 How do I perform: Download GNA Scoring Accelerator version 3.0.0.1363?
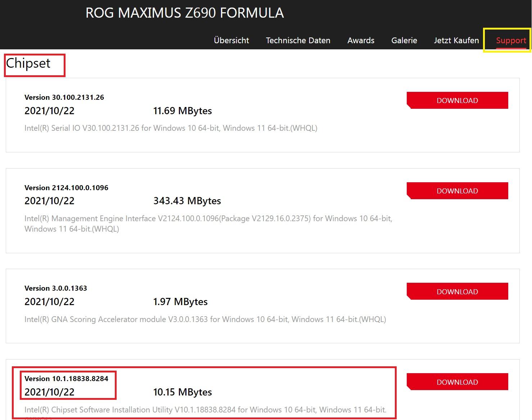point(457,292)
